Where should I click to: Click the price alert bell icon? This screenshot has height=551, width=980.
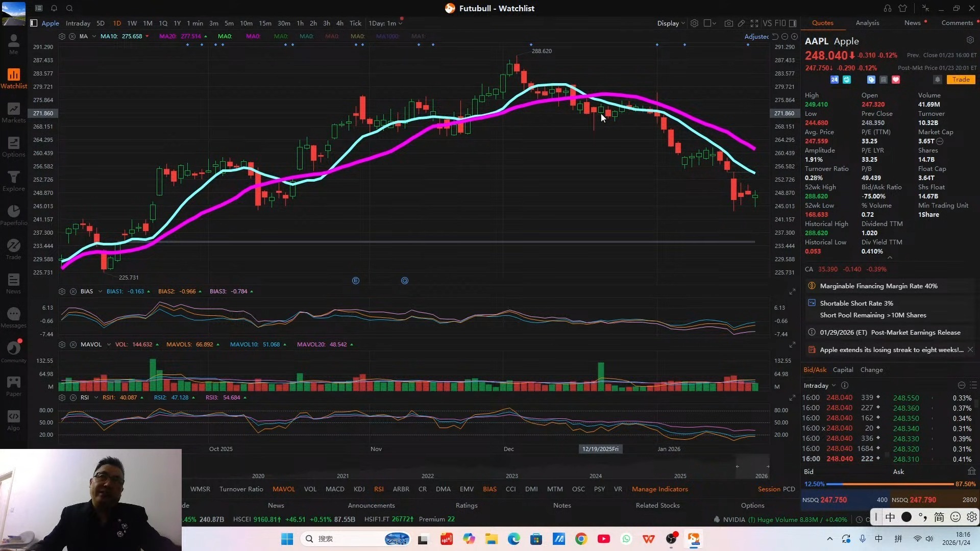(937, 80)
